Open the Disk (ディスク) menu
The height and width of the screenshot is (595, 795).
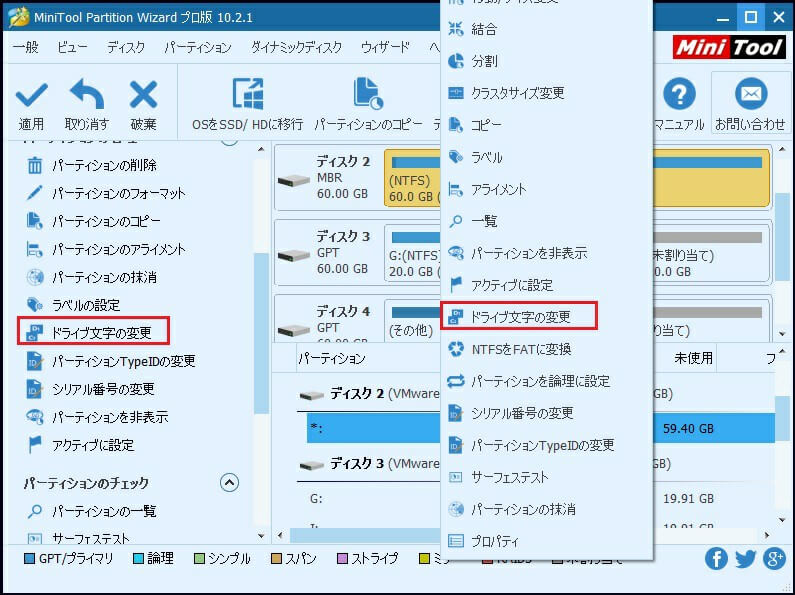point(126,47)
